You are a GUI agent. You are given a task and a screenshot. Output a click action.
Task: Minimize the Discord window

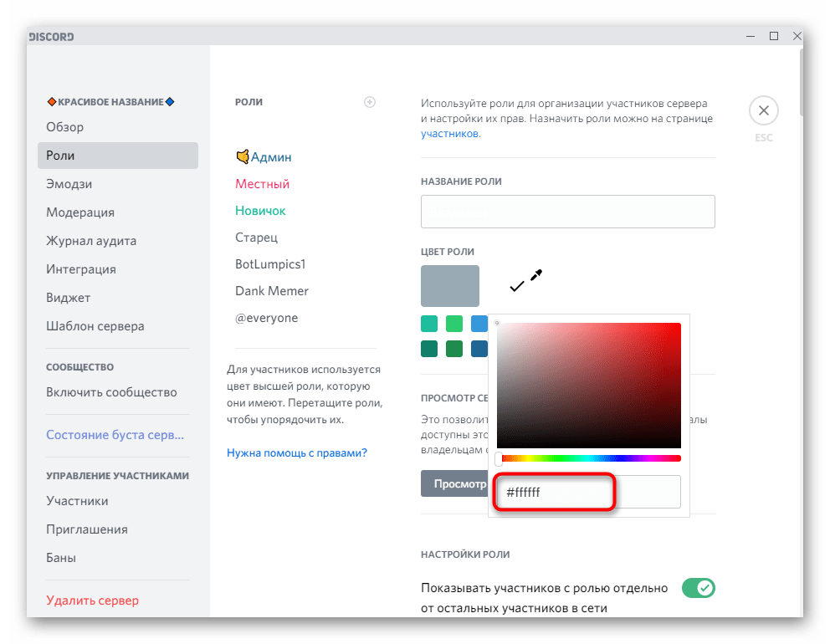point(750,36)
